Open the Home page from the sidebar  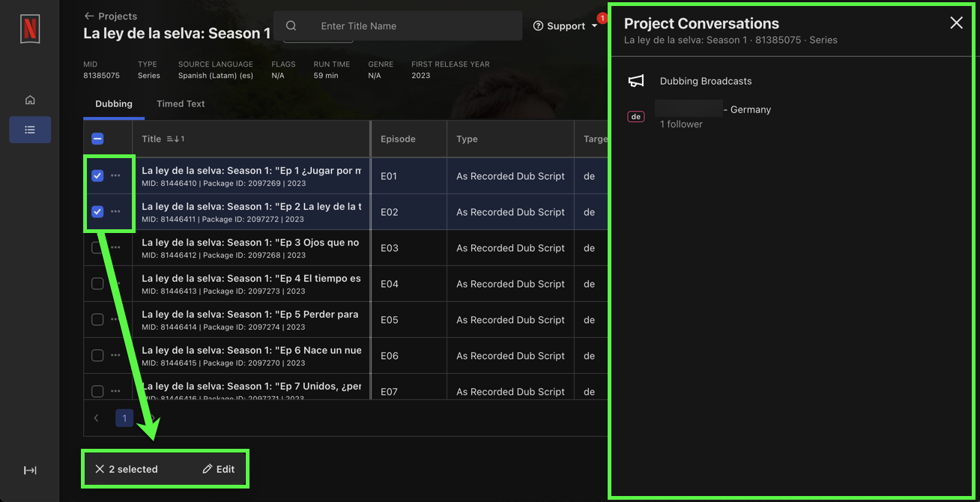point(30,100)
